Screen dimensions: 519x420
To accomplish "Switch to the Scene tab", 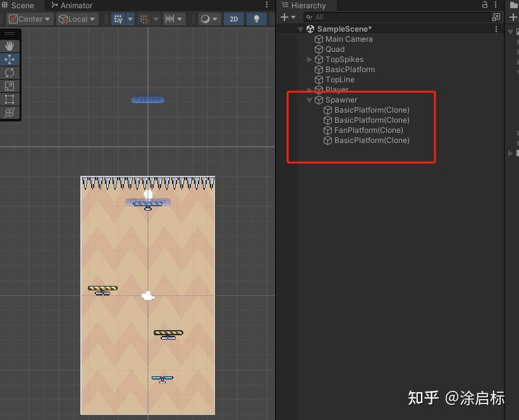I will point(18,5).
